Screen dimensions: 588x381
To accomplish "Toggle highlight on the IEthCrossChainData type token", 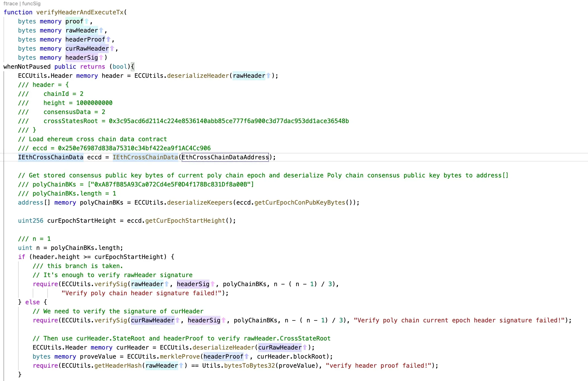I will pos(50,157).
